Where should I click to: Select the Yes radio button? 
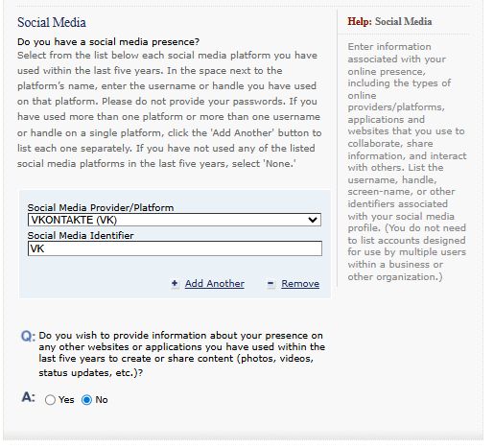click(50, 400)
